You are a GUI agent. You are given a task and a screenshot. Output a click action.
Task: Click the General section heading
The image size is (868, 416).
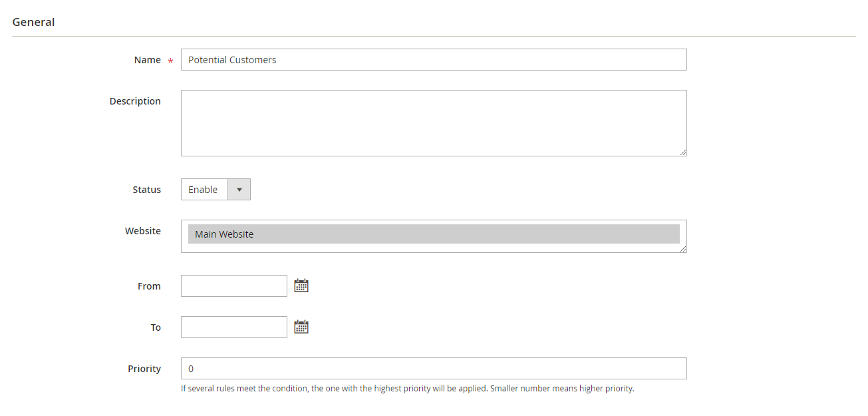coord(33,22)
